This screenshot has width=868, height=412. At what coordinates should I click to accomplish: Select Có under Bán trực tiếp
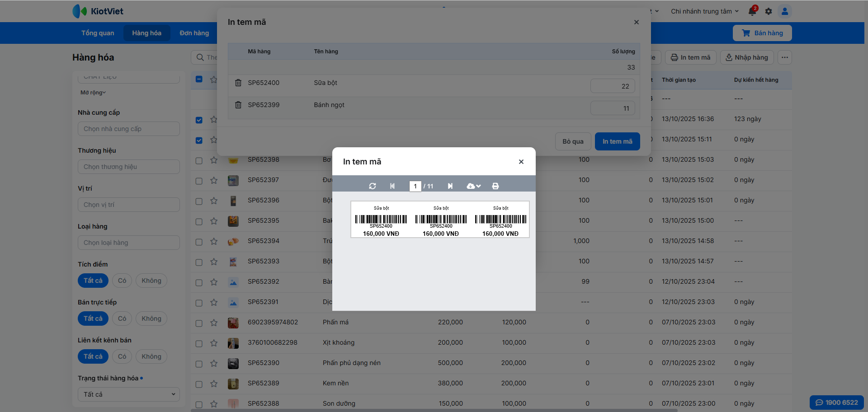point(122,318)
